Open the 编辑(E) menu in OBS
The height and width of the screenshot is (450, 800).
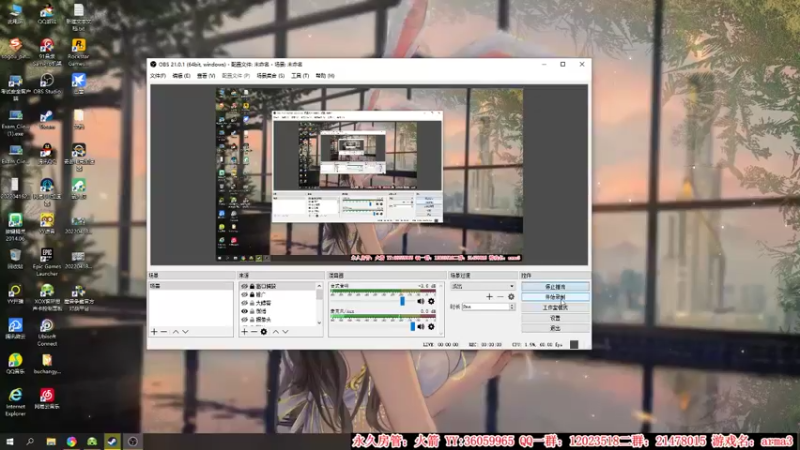[181, 76]
